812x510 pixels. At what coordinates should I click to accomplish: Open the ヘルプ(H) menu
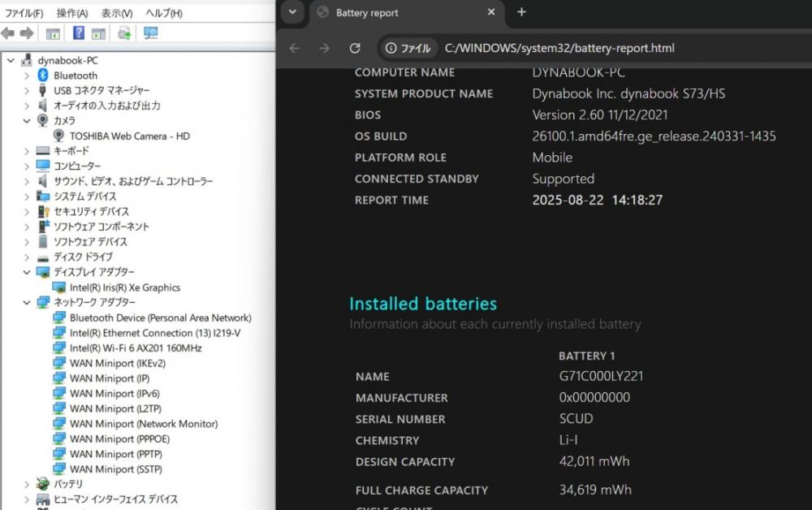pyautogui.click(x=164, y=13)
